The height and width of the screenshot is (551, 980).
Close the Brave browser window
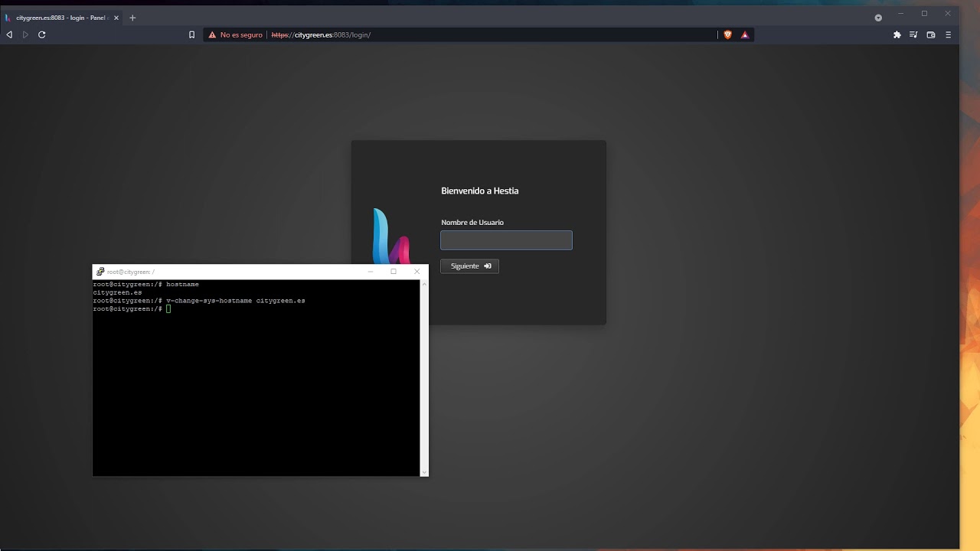coord(947,13)
